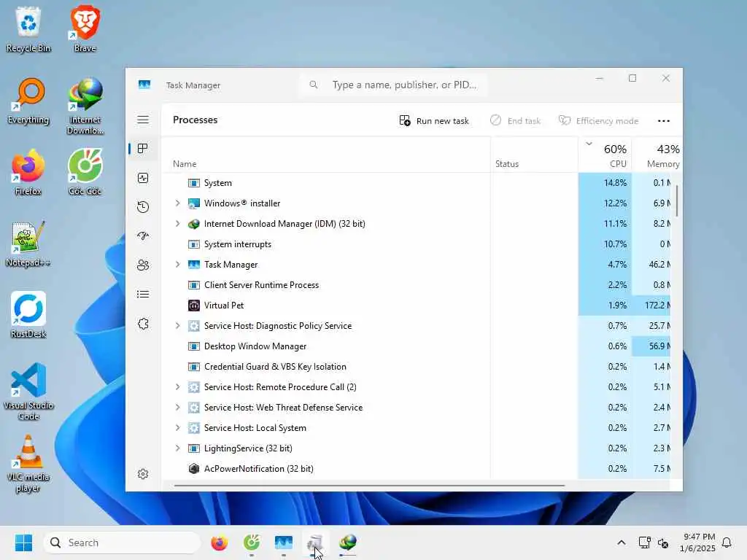Screen dimensions: 747x560
Task: Click the Internet Download Manager taskbar icon
Action: pos(348,542)
